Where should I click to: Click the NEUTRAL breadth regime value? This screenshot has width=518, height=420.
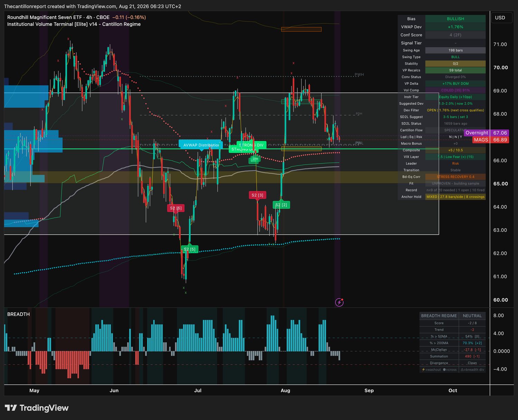[472, 316]
